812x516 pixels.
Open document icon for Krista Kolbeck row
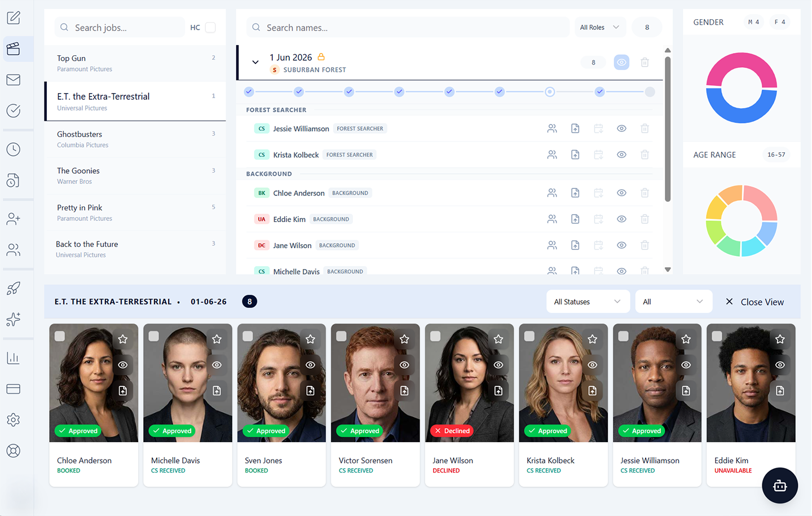point(575,155)
